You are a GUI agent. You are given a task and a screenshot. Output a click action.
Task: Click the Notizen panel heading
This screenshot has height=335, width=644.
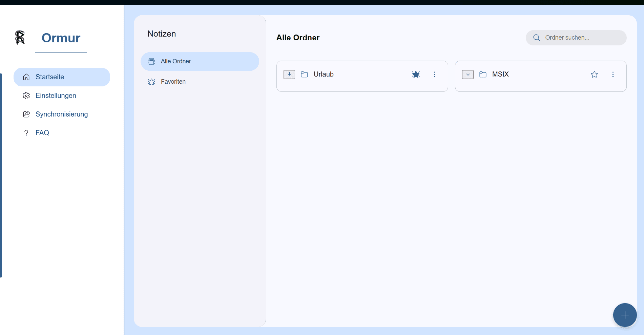[x=162, y=34]
